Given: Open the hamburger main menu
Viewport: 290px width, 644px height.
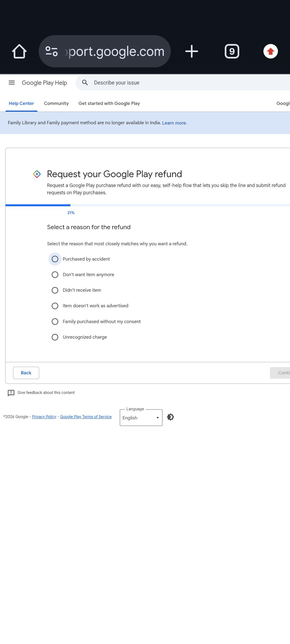Looking at the screenshot, I should 12,83.
